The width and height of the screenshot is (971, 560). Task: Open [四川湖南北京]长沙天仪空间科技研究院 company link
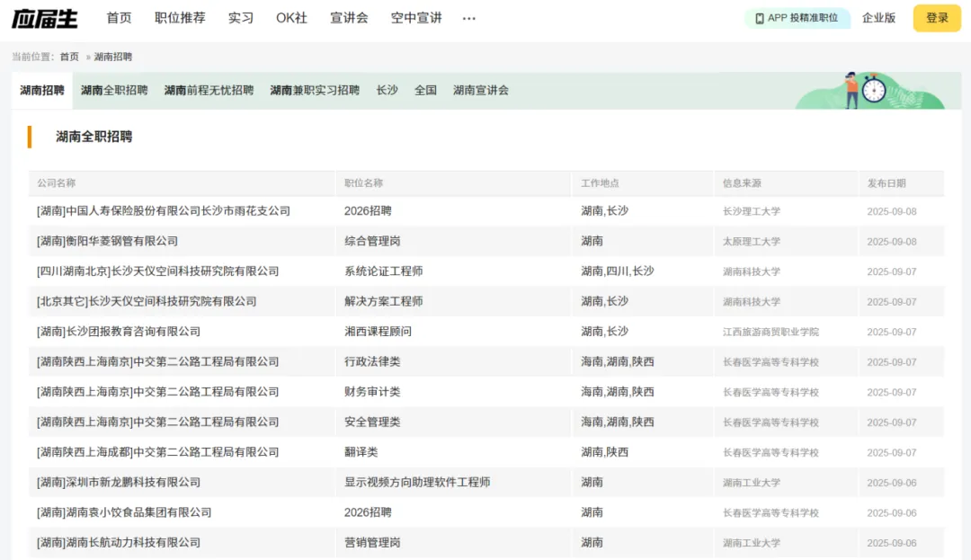point(158,271)
